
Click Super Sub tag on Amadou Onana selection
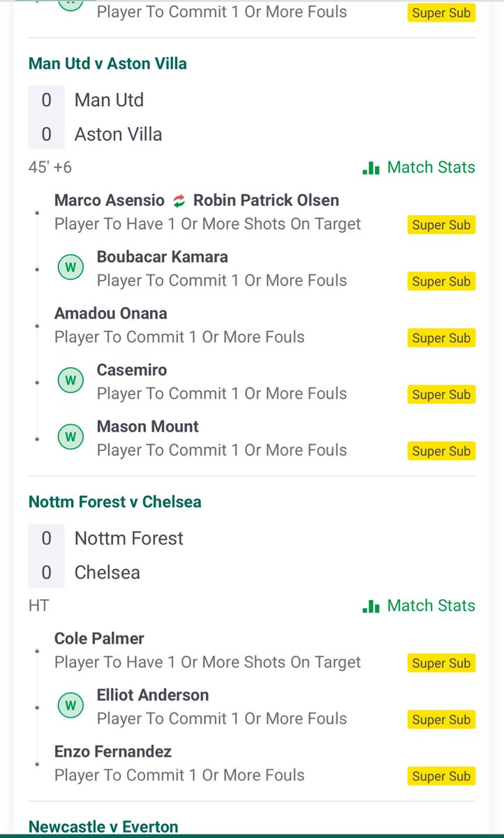441,338
